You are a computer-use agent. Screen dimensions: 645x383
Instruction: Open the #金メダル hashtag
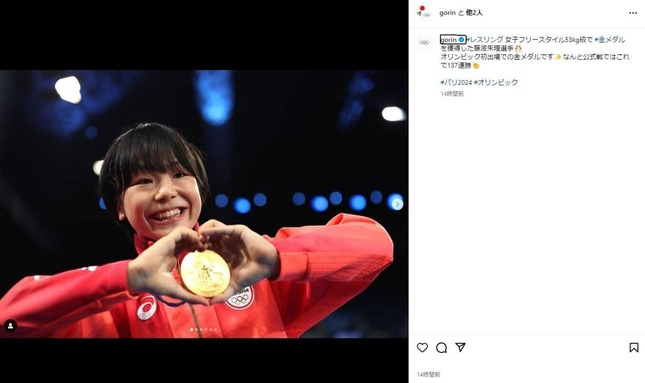[x=610, y=40]
